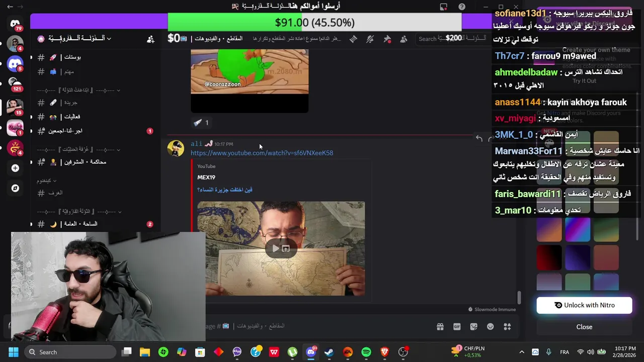Open Brave browser from the taskbar
644x362 pixels.
pyautogui.click(x=384, y=352)
